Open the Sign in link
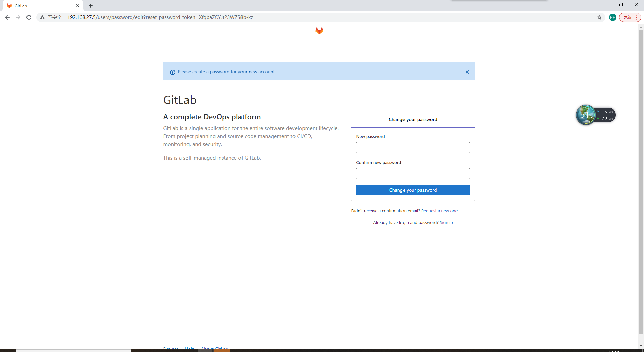 pos(446,222)
